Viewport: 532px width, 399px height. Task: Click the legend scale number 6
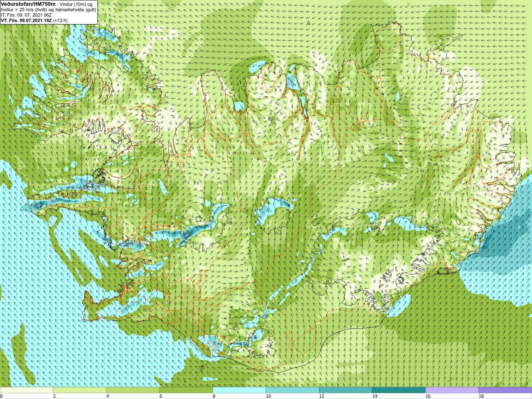(161, 396)
